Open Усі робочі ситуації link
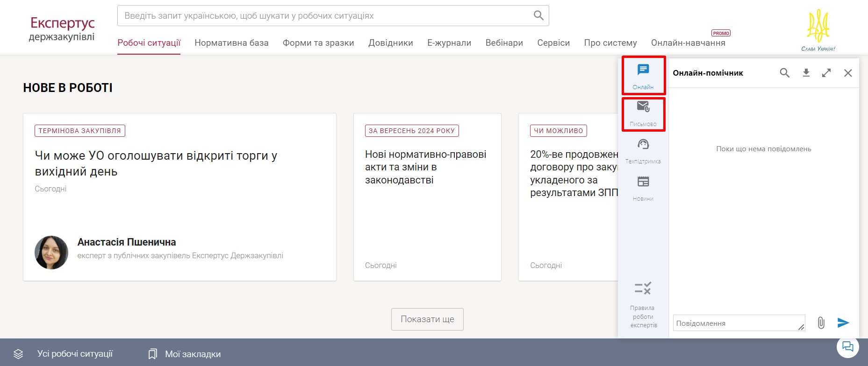This screenshot has width=868, height=366. pyautogui.click(x=75, y=354)
